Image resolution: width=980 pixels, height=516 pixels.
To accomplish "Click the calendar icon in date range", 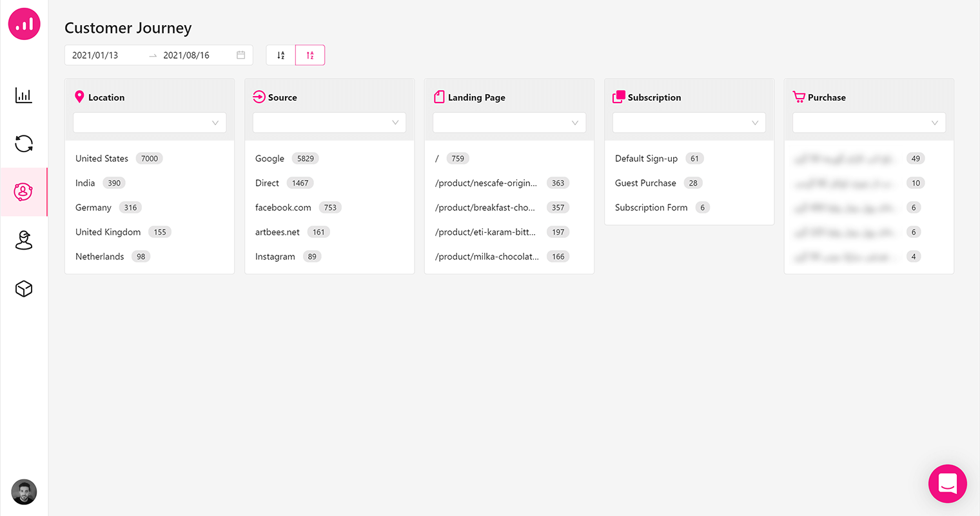I will 240,55.
